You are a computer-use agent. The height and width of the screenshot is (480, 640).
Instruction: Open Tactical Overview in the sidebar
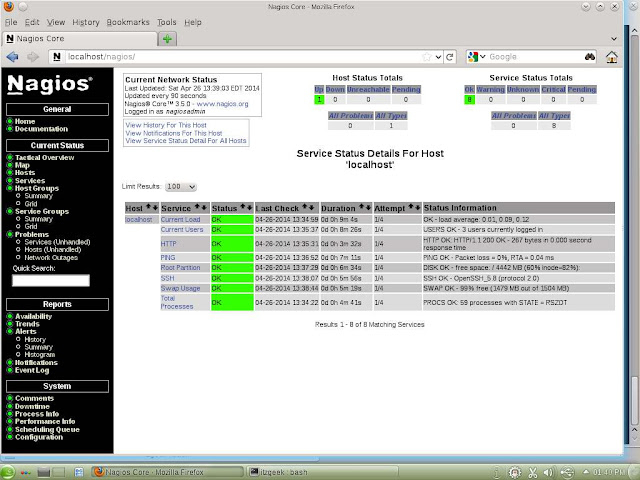pos(44,158)
